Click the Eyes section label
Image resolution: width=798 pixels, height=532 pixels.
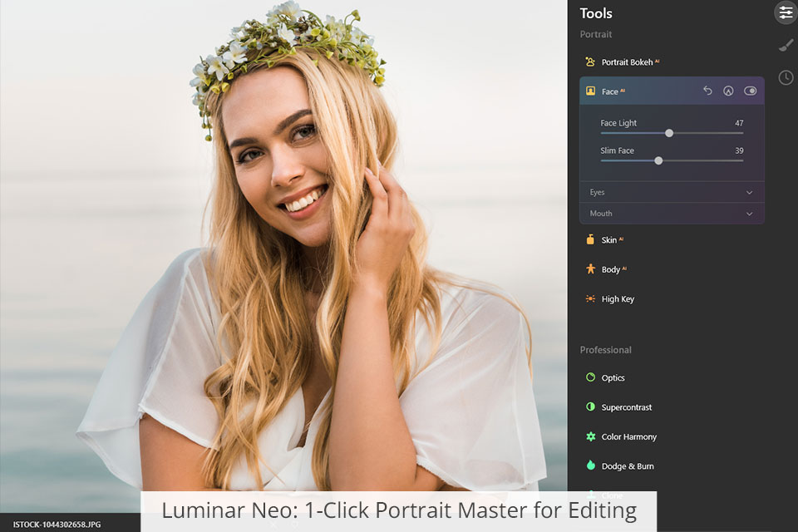point(597,193)
